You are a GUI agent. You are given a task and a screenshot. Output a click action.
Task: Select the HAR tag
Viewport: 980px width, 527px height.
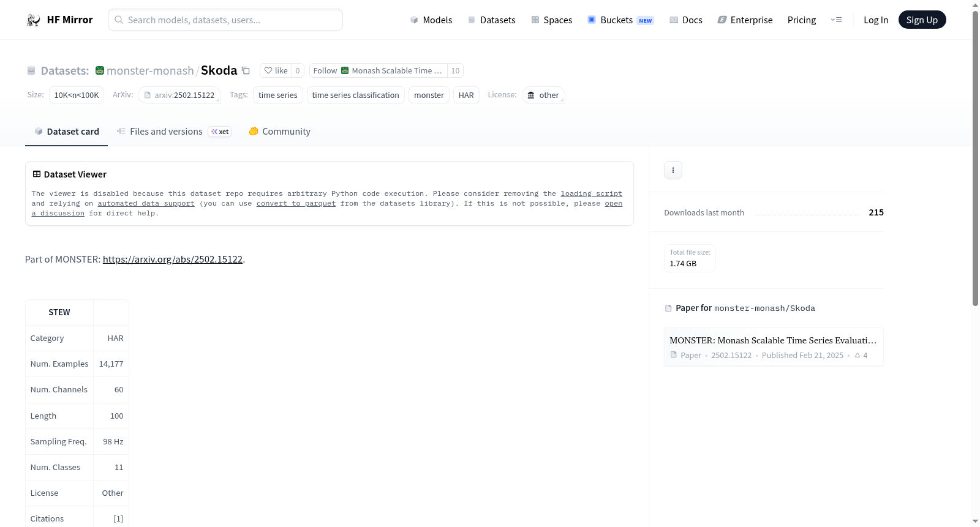466,95
